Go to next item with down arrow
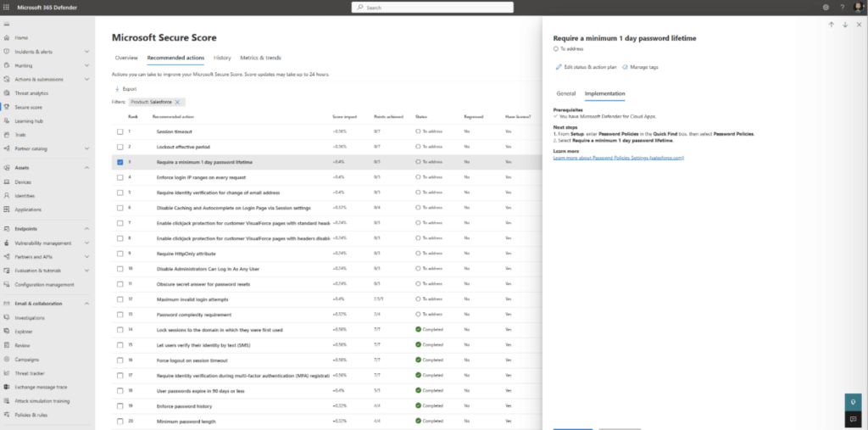 [845, 25]
